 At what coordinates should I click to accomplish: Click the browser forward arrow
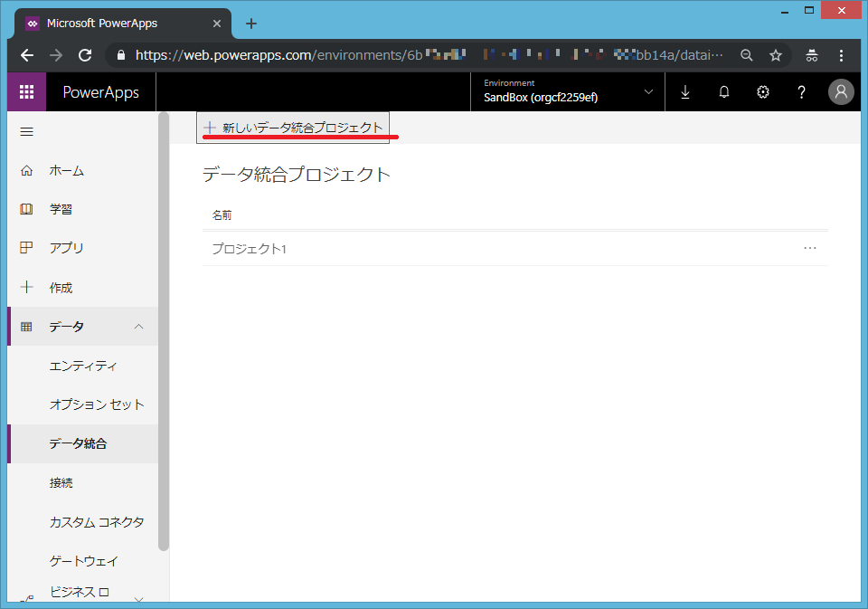(x=56, y=55)
